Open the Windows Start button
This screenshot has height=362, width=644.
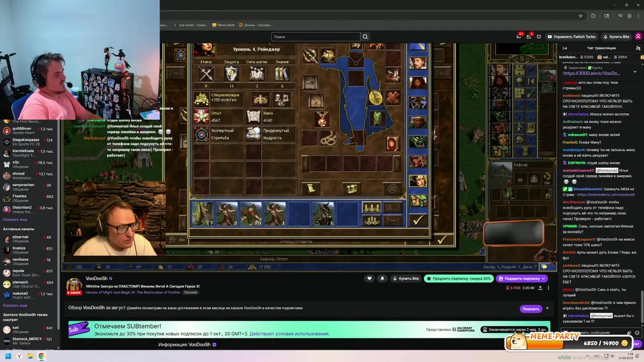pos(8,356)
